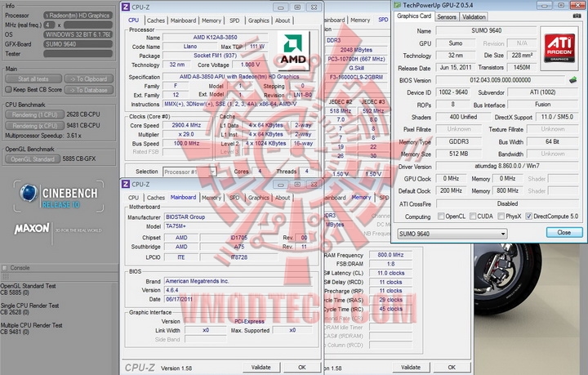This screenshot has height=375, width=588.
Task: Click Validate in lower CPU-Z window
Action: tap(261, 368)
